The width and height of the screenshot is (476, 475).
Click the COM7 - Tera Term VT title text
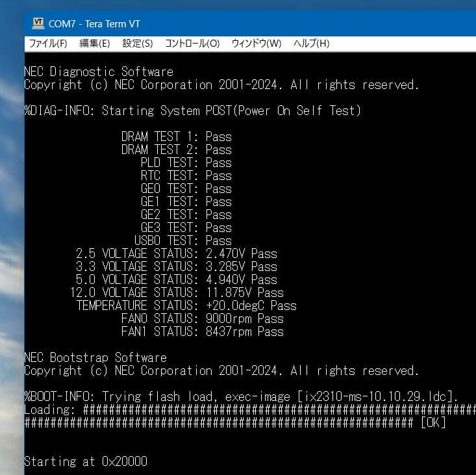pyautogui.click(x=94, y=23)
